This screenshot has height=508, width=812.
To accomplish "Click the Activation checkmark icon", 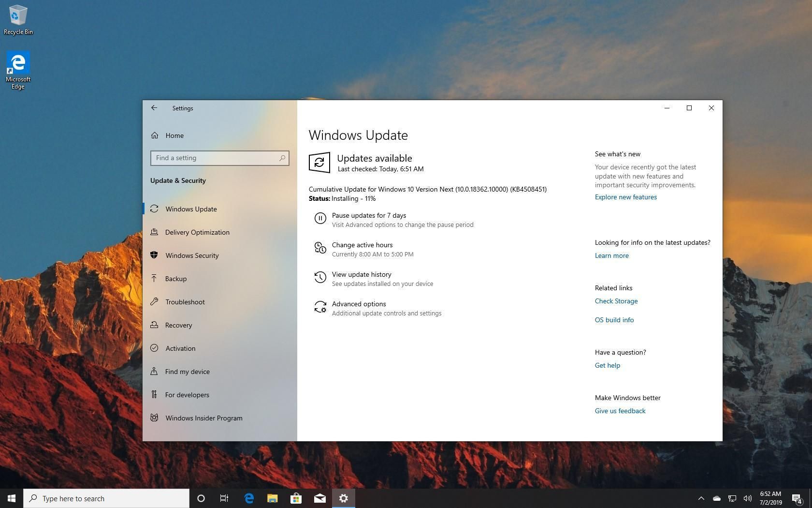I will click(154, 348).
